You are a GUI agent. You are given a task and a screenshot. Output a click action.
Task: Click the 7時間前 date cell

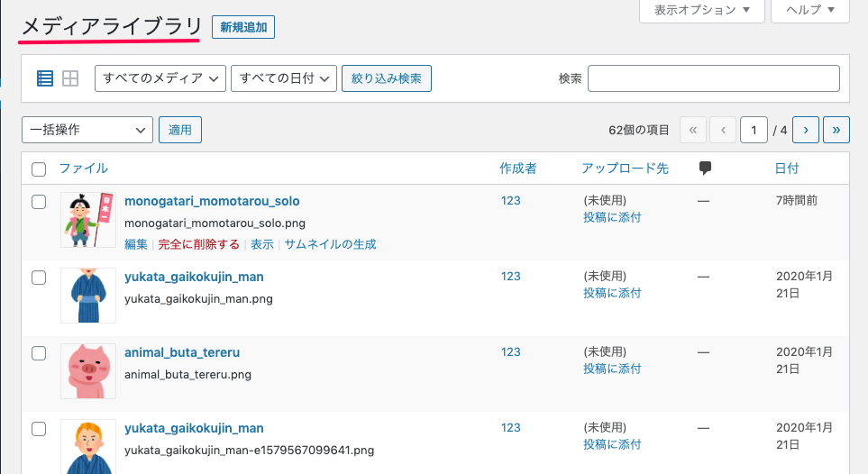(797, 200)
